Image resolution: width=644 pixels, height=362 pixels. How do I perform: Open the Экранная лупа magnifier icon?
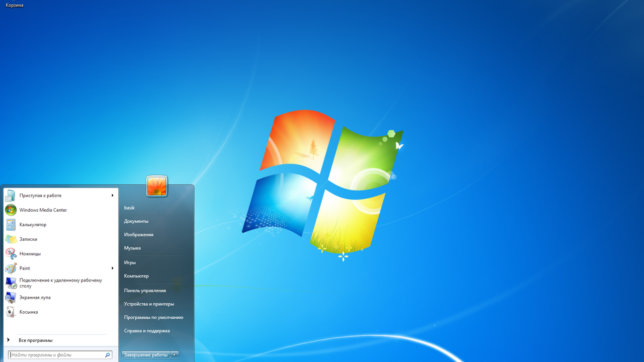coord(11,298)
